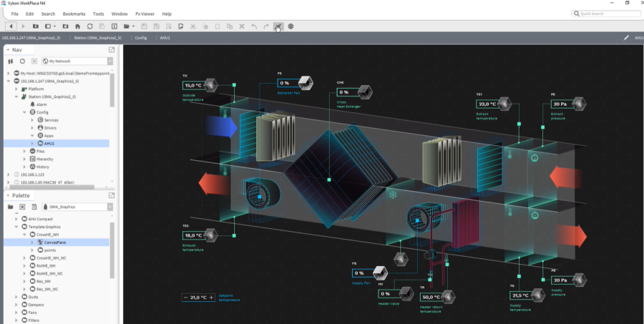Open the palette folder icon
The image size is (644, 324).
(x=11, y=207)
